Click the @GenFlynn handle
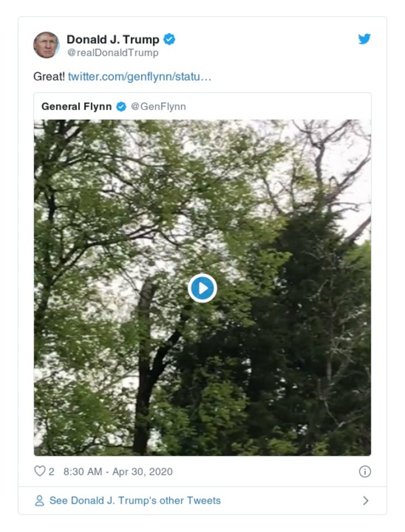This screenshot has width=405, height=532. pyautogui.click(x=158, y=106)
